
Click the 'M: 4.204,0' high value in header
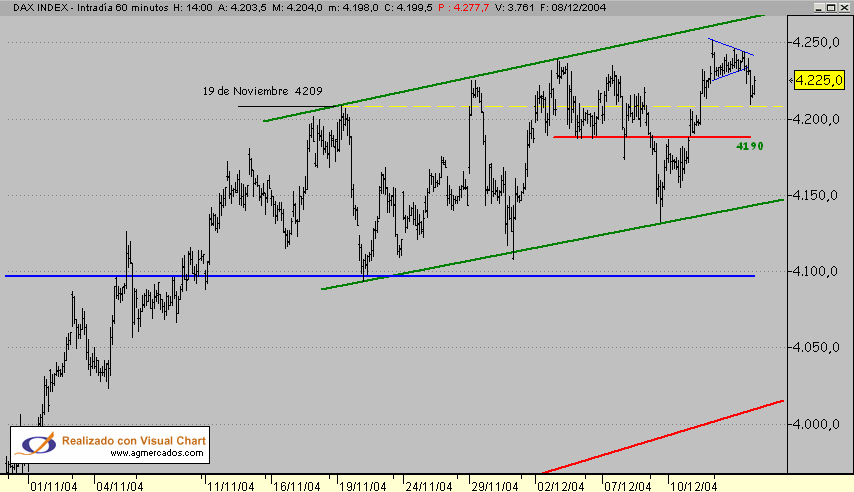[x=297, y=8]
